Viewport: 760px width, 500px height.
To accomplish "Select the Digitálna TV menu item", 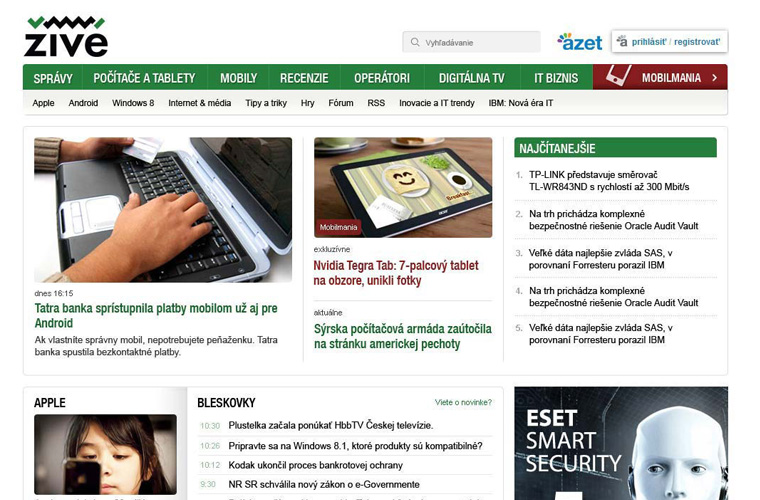I will pyautogui.click(x=472, y=78).
